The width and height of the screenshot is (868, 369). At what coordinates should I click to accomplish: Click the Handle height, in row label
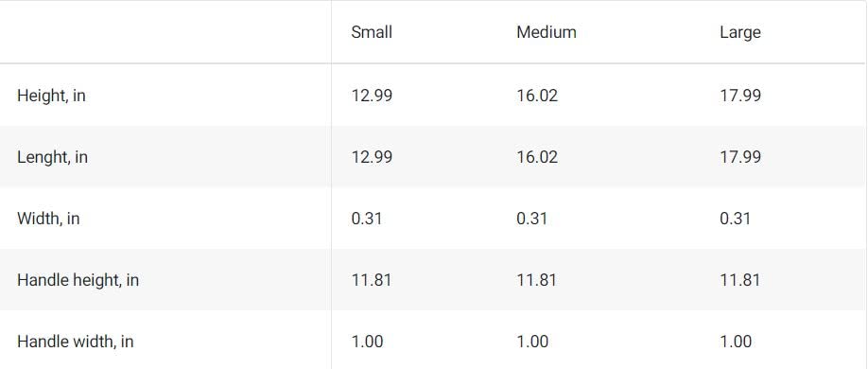(x=78, y=280)
